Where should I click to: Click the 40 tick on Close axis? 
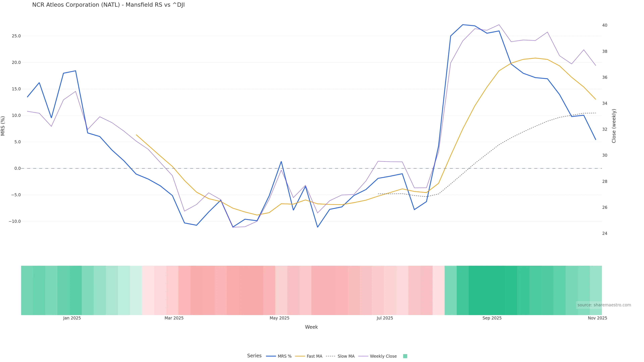pos(604,25)
